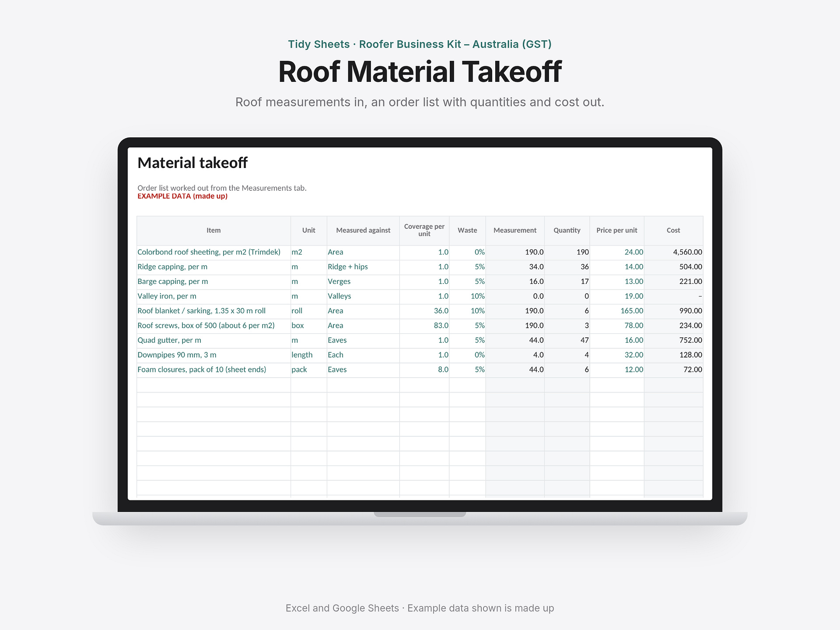Click the 'Roof Material Takeoff' page title
840x630 pixels.
(420, 72)
